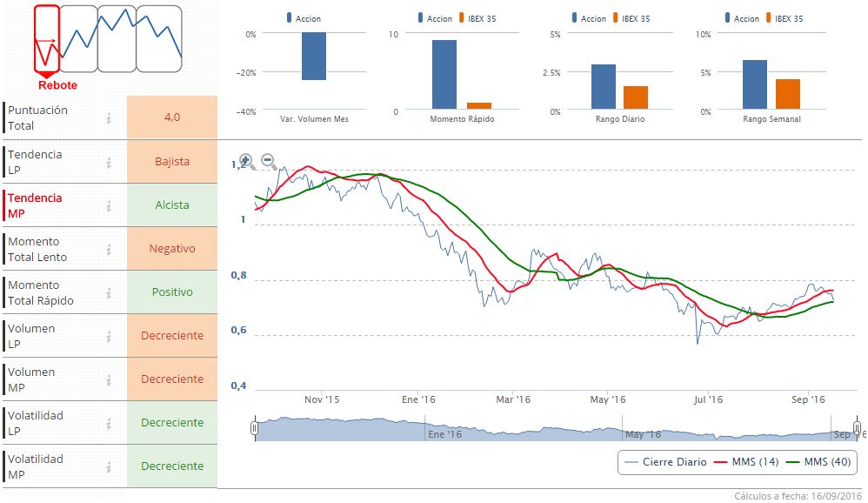Viewport: 868px width, 503px height.
Task: Select the Rebote pattern thumbnail
Action: tap(47, 39)
